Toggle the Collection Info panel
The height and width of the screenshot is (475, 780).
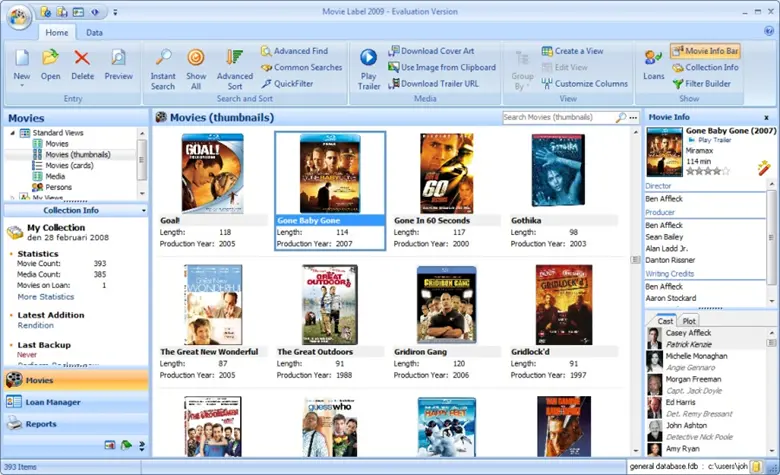(705, 67)
